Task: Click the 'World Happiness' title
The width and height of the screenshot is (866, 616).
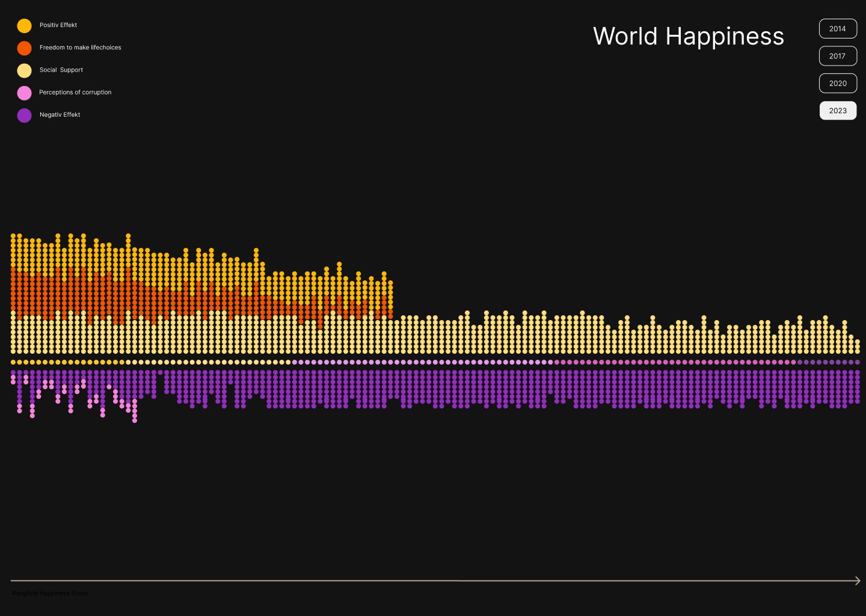Action: pos(689,36)
